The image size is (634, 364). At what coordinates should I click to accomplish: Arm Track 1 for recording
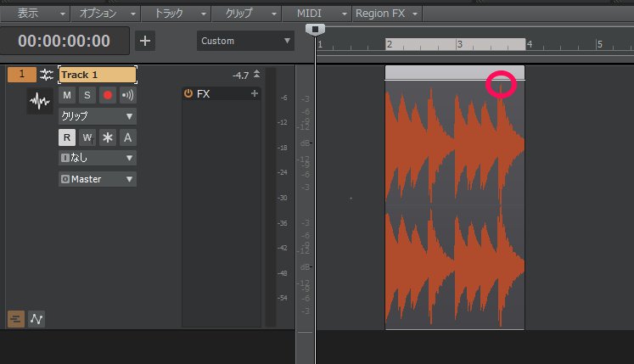pos(107,95)
